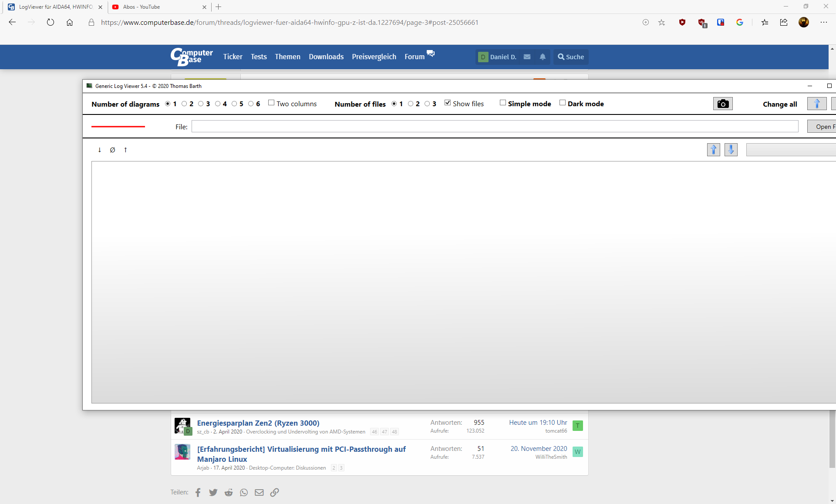Open Energiesparplan Zen2 thread link

pyautogui.click(x=258, y=423)
